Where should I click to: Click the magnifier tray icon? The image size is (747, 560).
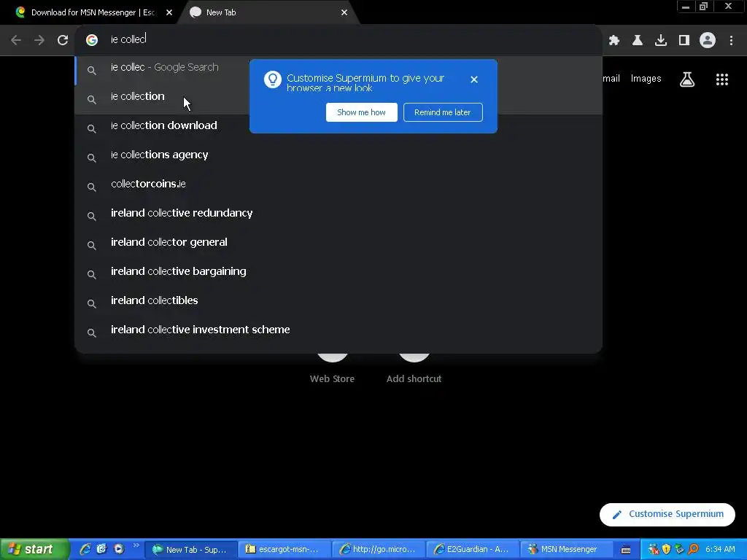point(693,550)
